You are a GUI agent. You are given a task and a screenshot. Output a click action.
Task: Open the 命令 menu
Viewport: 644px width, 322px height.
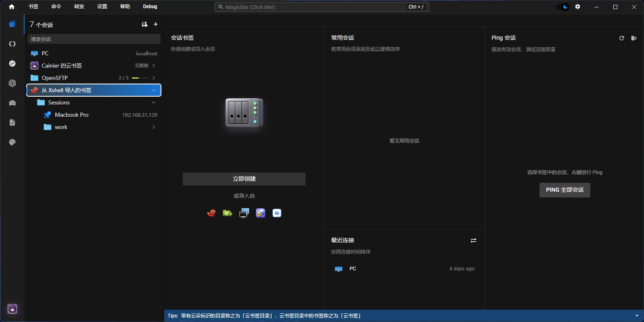(56, 7)
